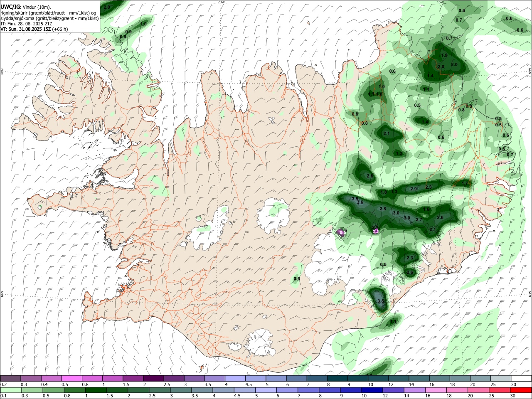Screen dimensions: 532x399
Task: Pick the bright red 30 rain swatch
Action: click(521, 390)
